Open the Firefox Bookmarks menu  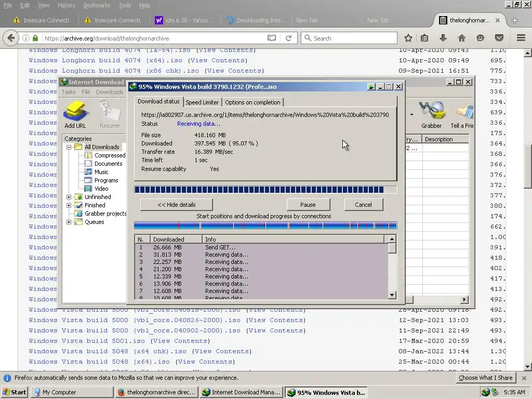[97, 5]
